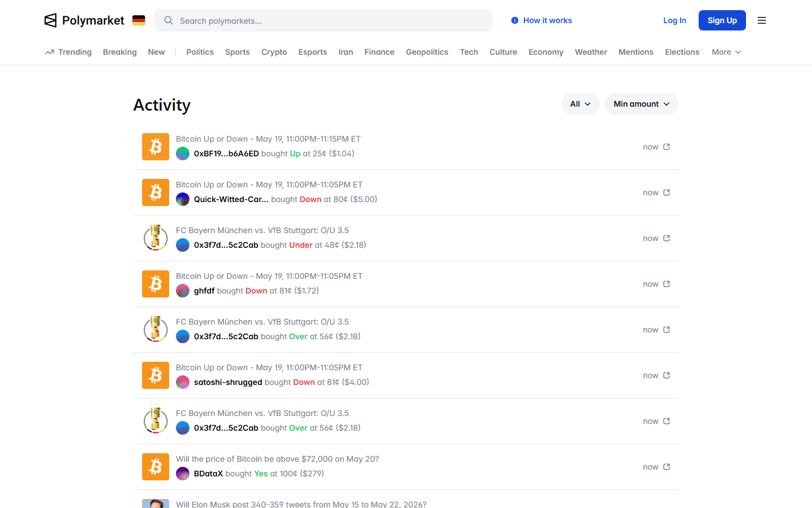Click the Polymarket logo icon

51,20
